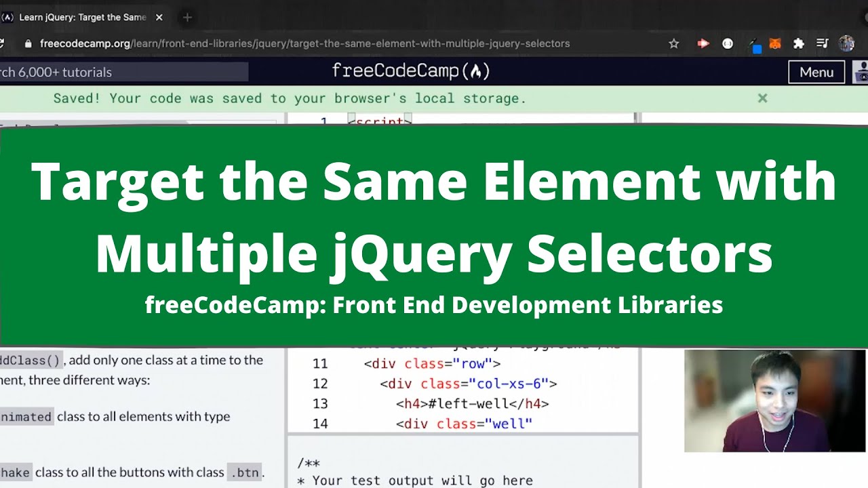The width and height of the screenshot is (868, 488).
Task: Place cursor on line 13 #left-well heading
Action: click(472, 404)
